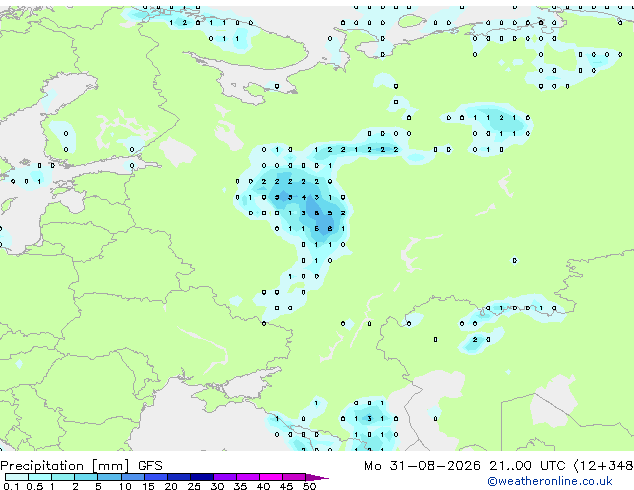
Task: Click the legend scale label '40'
Action: pyautogui.click(x=263, y=486)
